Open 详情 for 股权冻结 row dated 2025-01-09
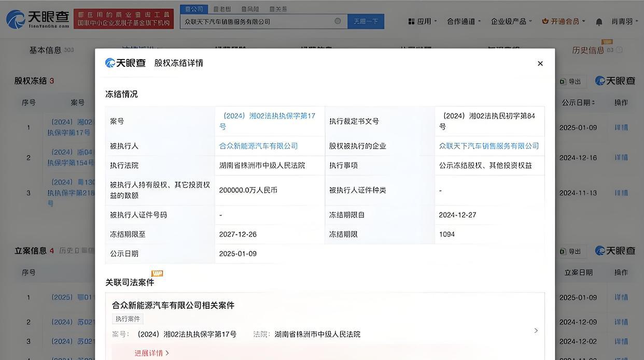This screenshot has height=360, width=644. tap(621, 127)
